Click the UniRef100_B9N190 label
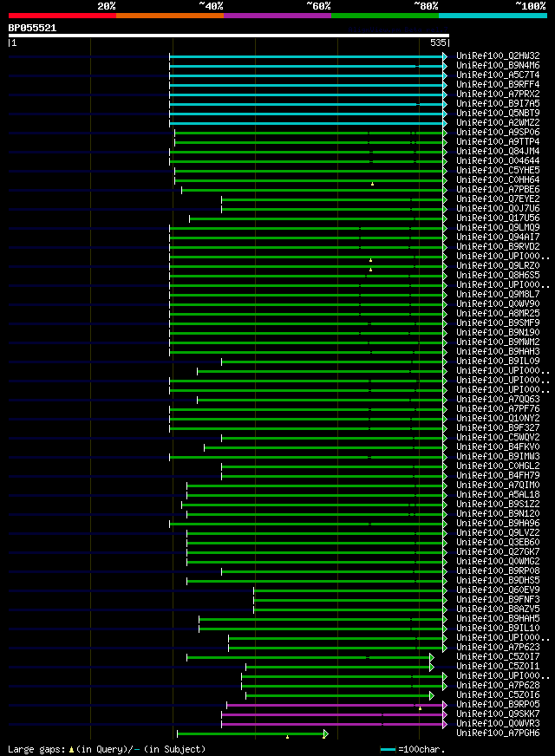 (x=498, y=333)
